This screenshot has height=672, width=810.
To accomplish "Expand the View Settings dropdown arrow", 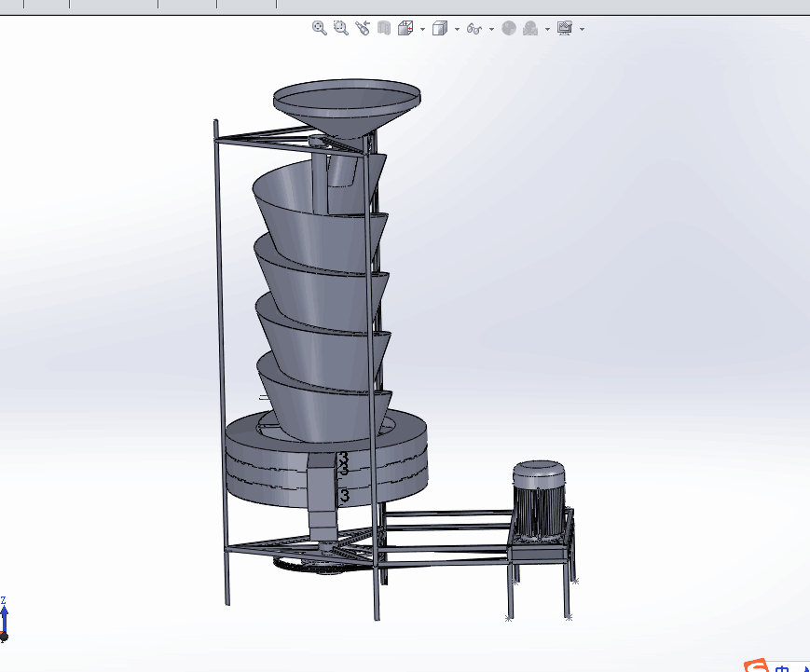I will pos(583,29).
